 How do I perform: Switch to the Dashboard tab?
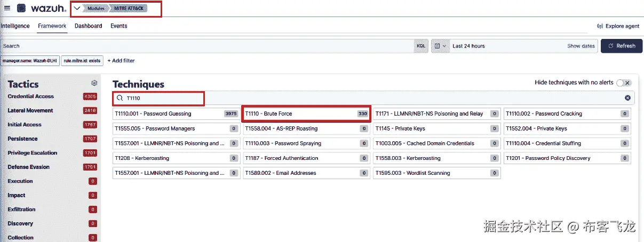(x=88, y=26)
